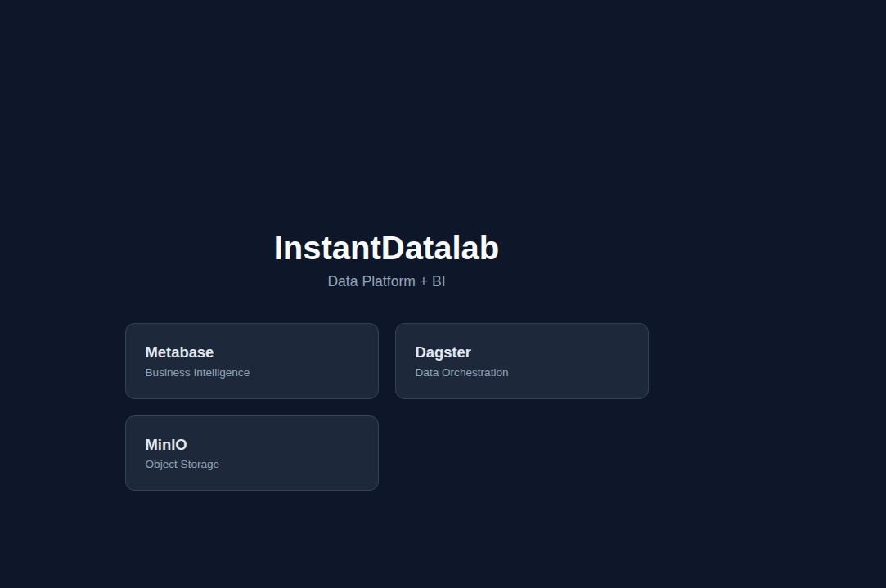
Task: Launch the Object Storage service tile
Action: (x=251, y=452)
